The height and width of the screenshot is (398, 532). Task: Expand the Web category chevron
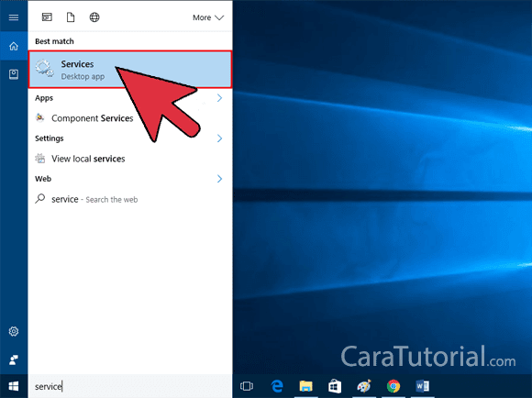click(219, 179)
